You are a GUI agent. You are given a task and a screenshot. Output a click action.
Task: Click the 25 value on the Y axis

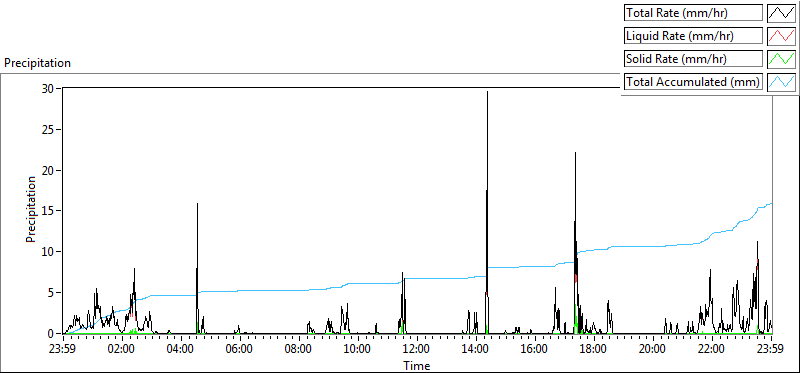[48, 129]
